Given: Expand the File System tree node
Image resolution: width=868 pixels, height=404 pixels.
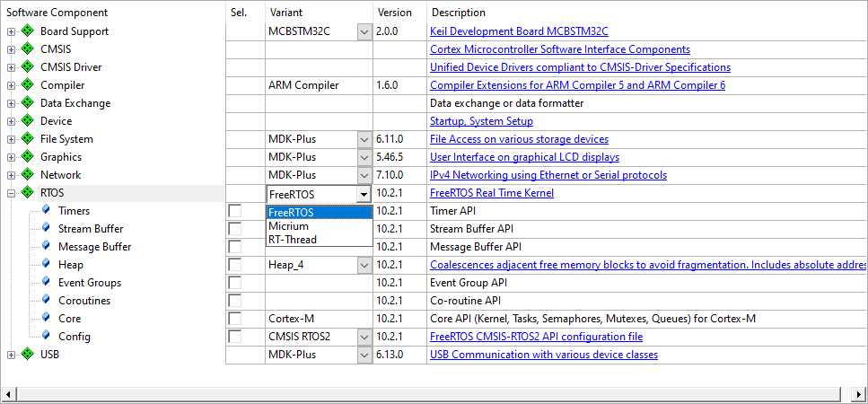Looking at the screenshot, I should [x=11, y=139].
